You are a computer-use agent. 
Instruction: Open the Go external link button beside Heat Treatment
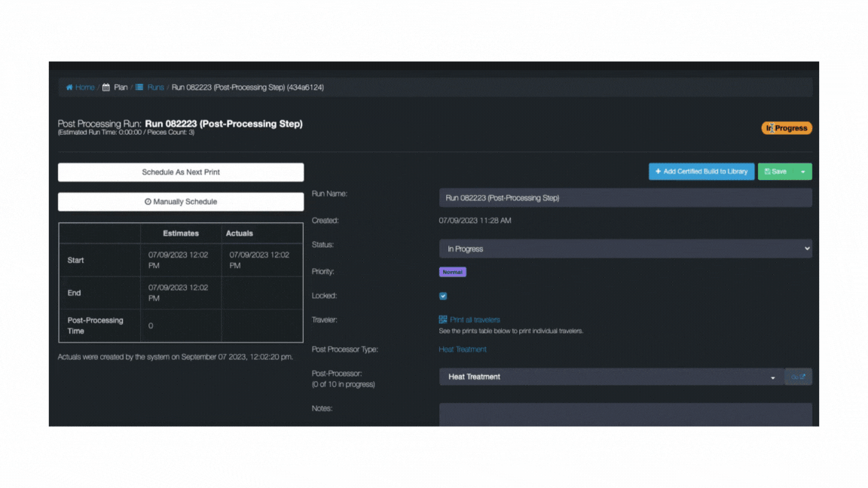pos(798,377)
